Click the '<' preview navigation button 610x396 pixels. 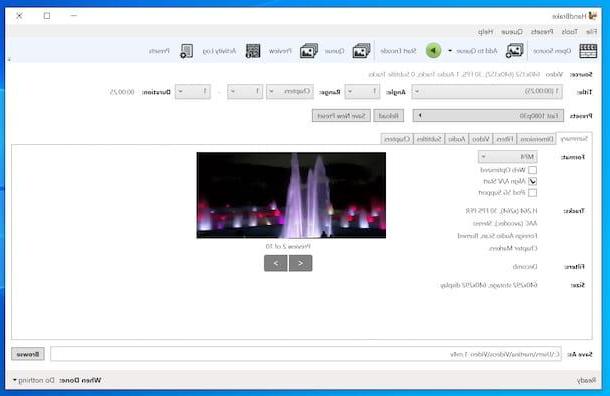pyautogui.click(x=300, y=263)
